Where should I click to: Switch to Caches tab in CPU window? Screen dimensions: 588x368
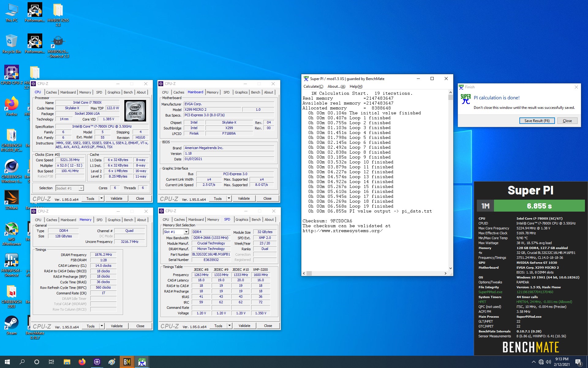(51, 92)
